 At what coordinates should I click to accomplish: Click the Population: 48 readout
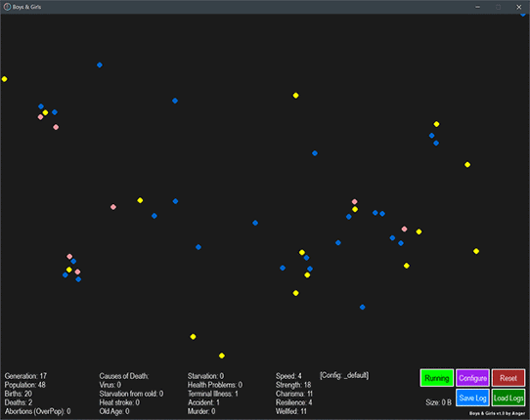pyautogui.click(x=25, y=385)
